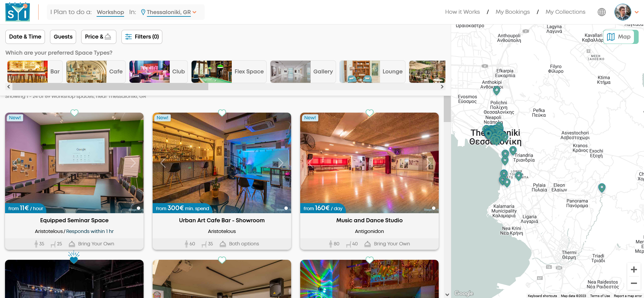Show next photo of Equipped Seminar Space
Screen dimensions: 644x298
[133, 163]
